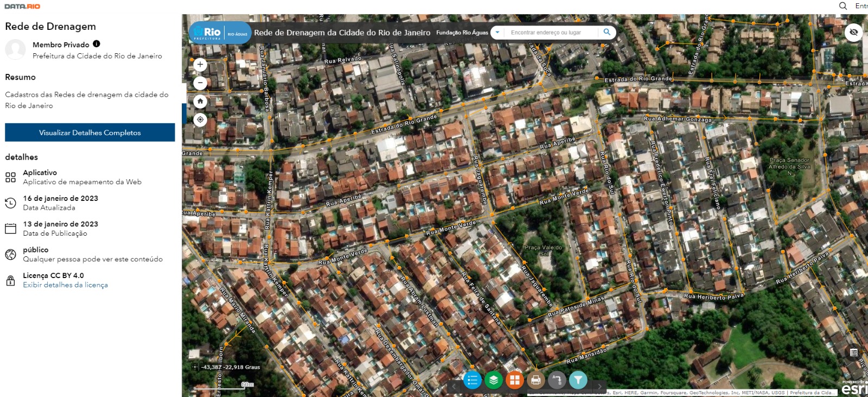This screenshot has height=397, width=868.
Task: Click the 16 de janeiro de 2023 date
Action: [x=60, y=198]
